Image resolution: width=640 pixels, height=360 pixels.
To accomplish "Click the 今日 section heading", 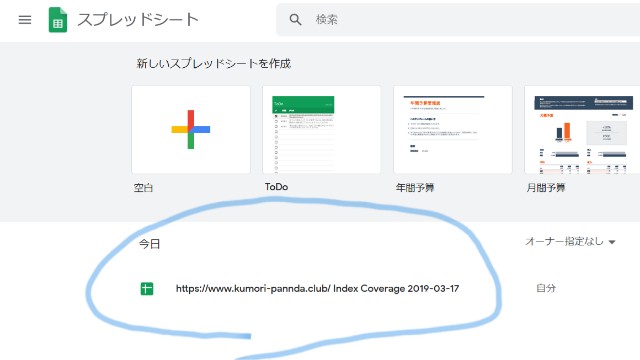I will click(149, 244).
